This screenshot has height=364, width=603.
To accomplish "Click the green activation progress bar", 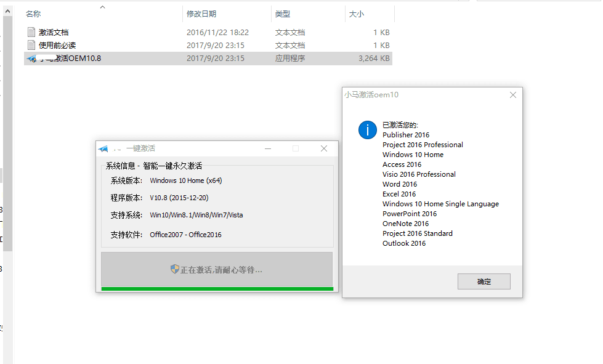I will point(217,289).
